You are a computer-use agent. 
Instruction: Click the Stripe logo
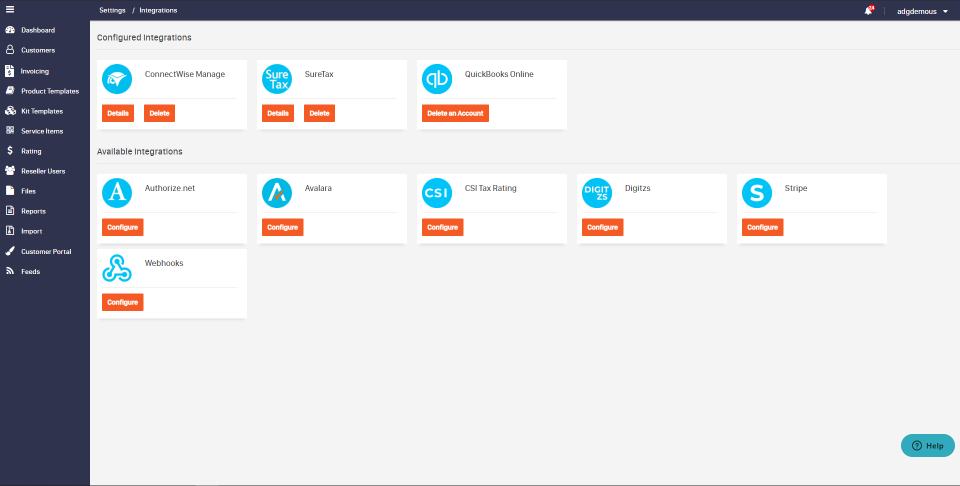click(757, 193)
